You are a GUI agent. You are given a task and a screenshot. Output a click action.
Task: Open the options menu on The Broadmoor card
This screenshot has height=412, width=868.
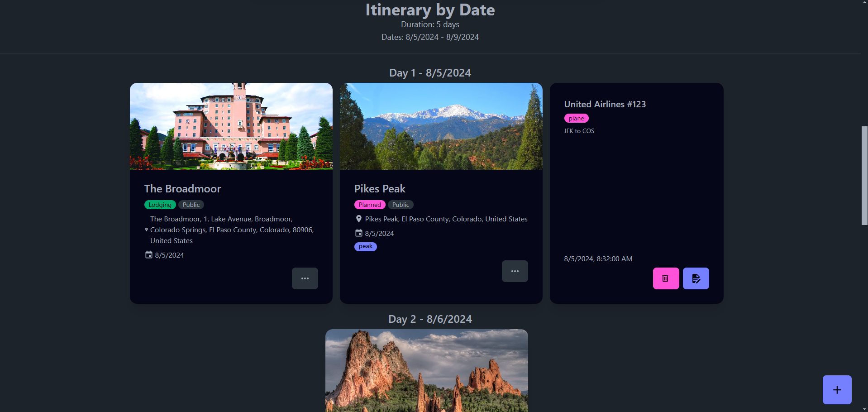305,278
